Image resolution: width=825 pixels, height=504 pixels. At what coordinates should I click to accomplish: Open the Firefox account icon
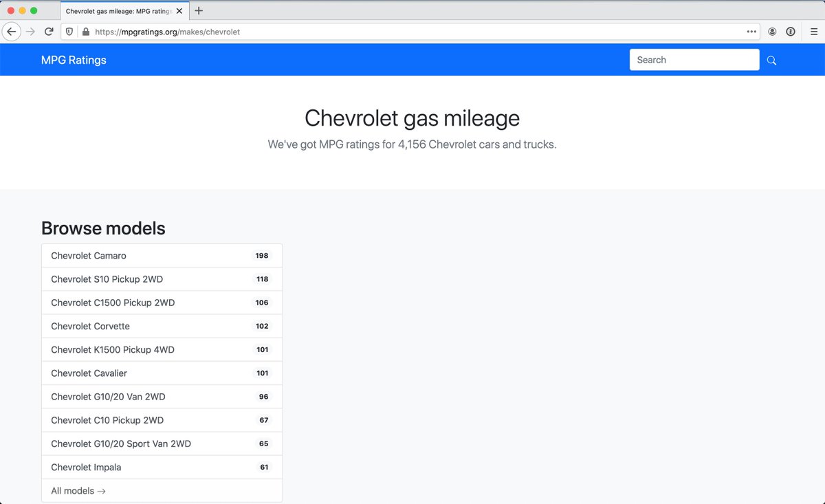click(x=773, y=32)
